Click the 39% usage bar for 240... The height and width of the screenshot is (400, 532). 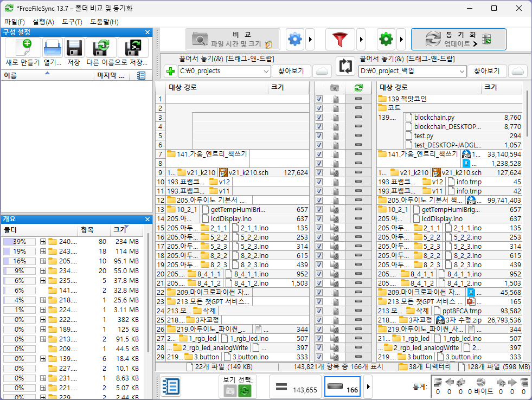point(20,242)
